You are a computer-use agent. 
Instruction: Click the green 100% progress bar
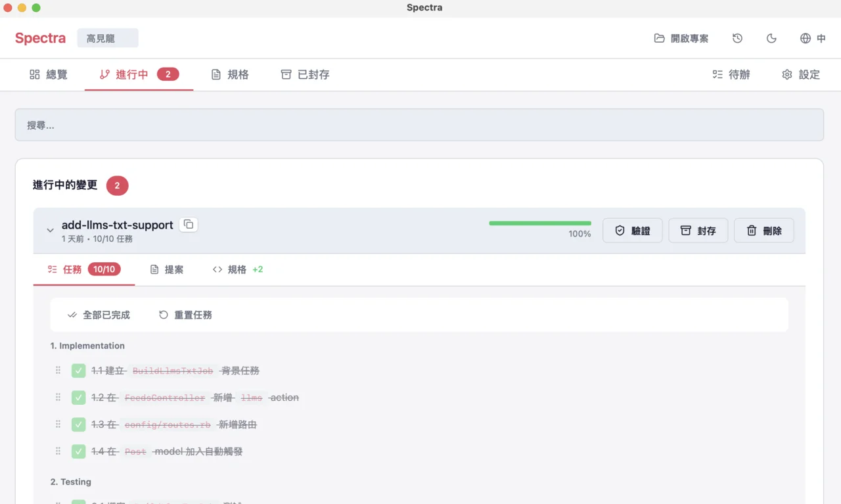(x=539, y=223)
